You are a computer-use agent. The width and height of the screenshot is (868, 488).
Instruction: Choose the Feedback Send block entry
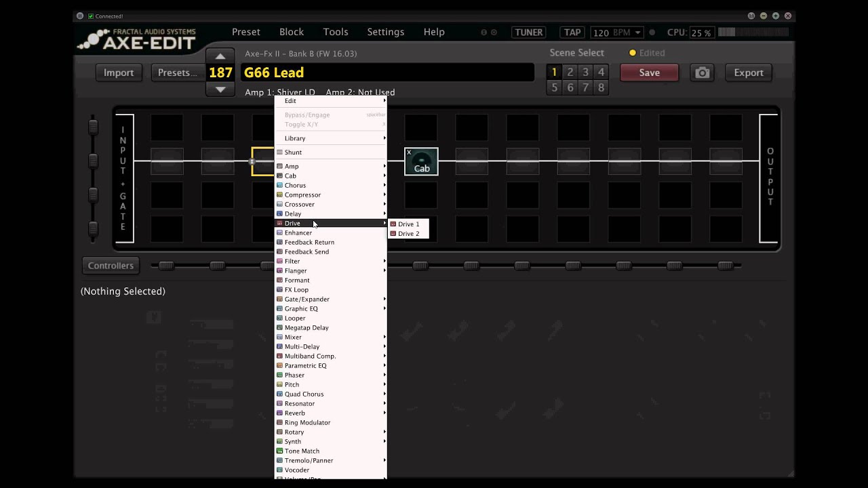coord(330,251)
